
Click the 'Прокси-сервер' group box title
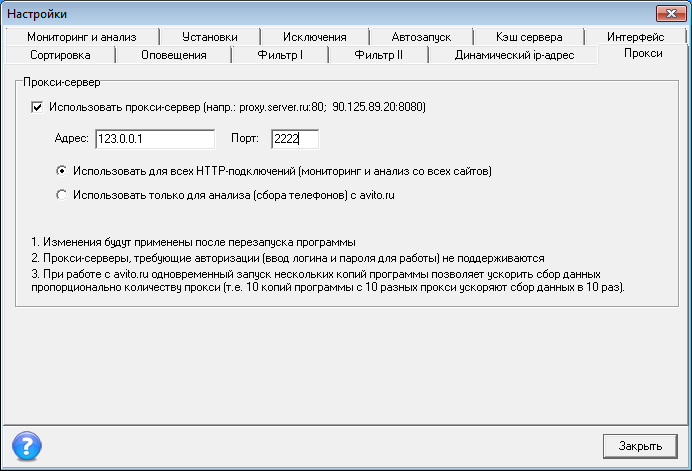[62, 82]
